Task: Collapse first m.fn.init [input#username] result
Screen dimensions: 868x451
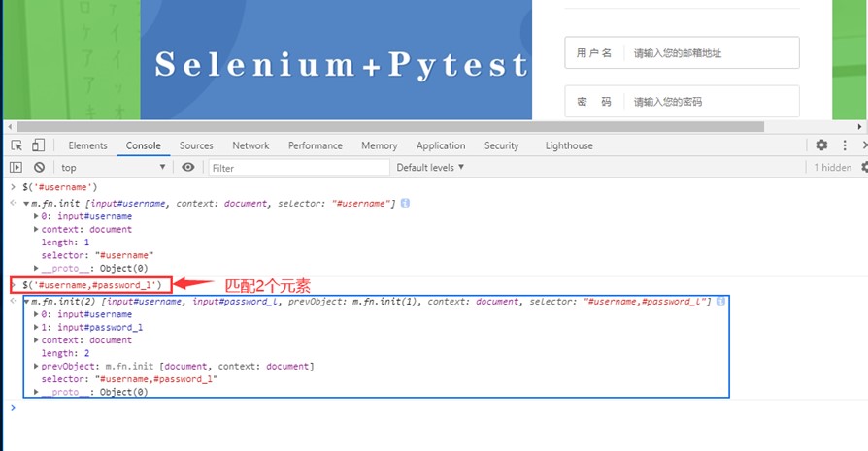Action: pyautogui.click(x=26, y=204)
